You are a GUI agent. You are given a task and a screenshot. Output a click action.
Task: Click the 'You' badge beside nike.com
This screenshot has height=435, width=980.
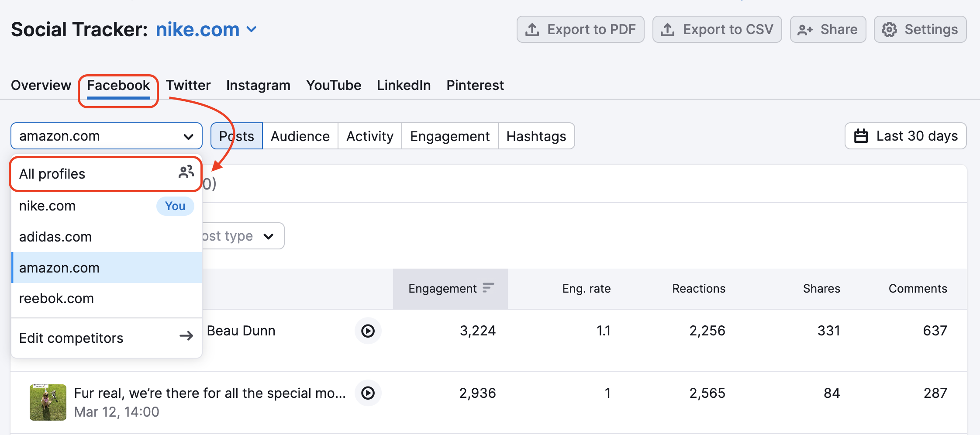[175, 206]
